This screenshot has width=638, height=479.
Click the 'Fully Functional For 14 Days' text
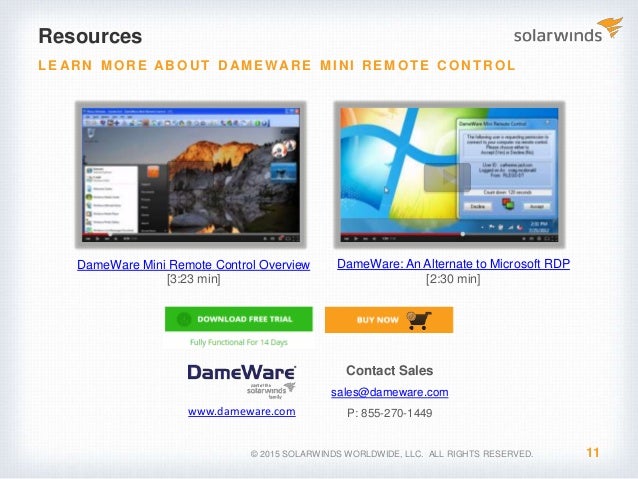pyautogui.click(x=239, y=342)
